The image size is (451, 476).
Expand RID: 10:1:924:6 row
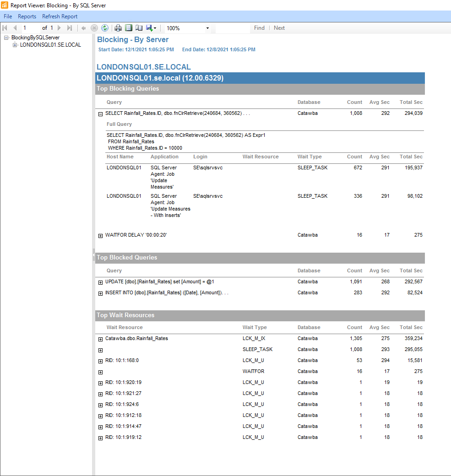pyautogui.click(x=101, y=405)
